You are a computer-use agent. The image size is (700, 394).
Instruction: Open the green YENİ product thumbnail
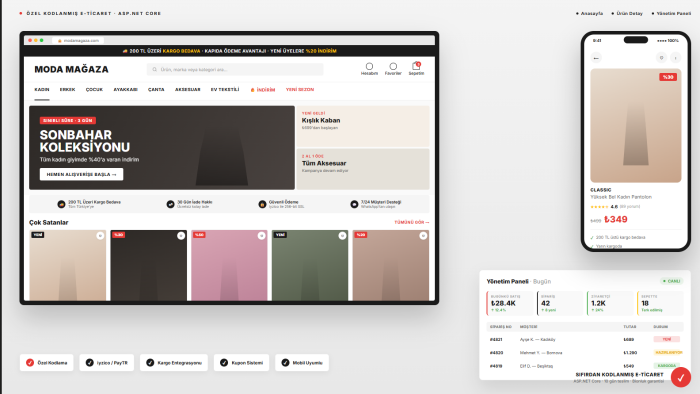coord(310,265)
